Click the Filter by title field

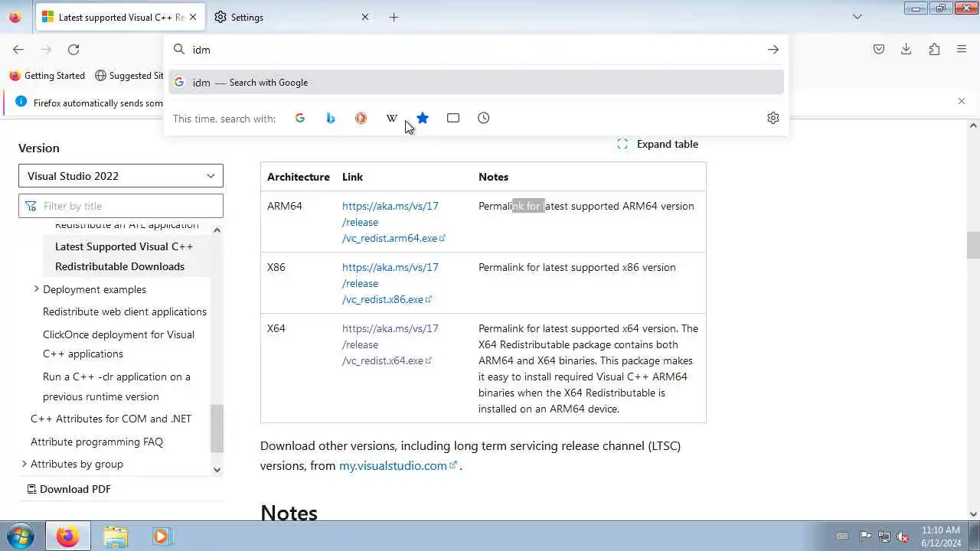pos(121,206)
